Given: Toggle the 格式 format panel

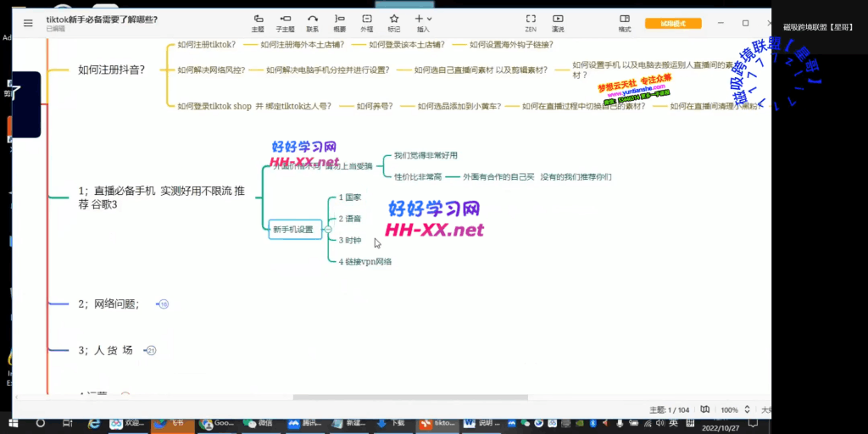Looking at the screenshot, I should click(x=625, y=23).
